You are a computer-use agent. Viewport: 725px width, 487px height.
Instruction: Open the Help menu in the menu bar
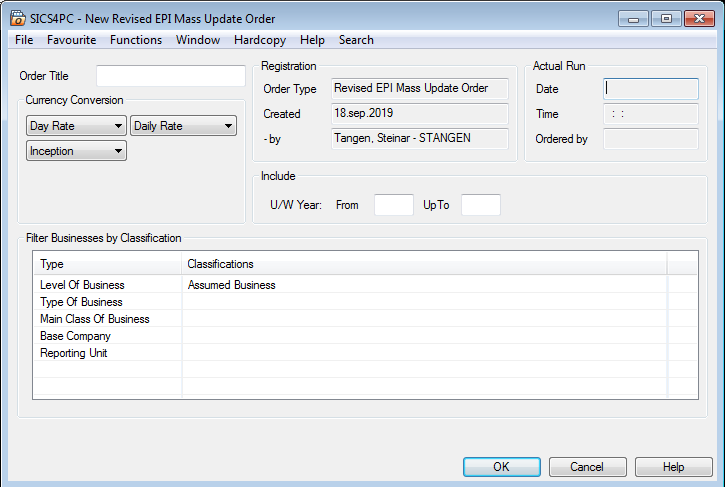[312, 40]
